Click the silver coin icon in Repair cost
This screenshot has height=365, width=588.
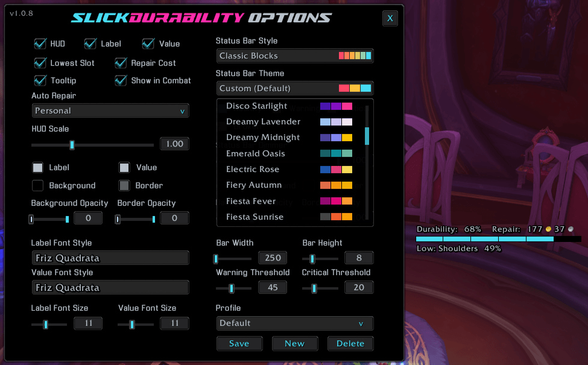pos(571,229)
